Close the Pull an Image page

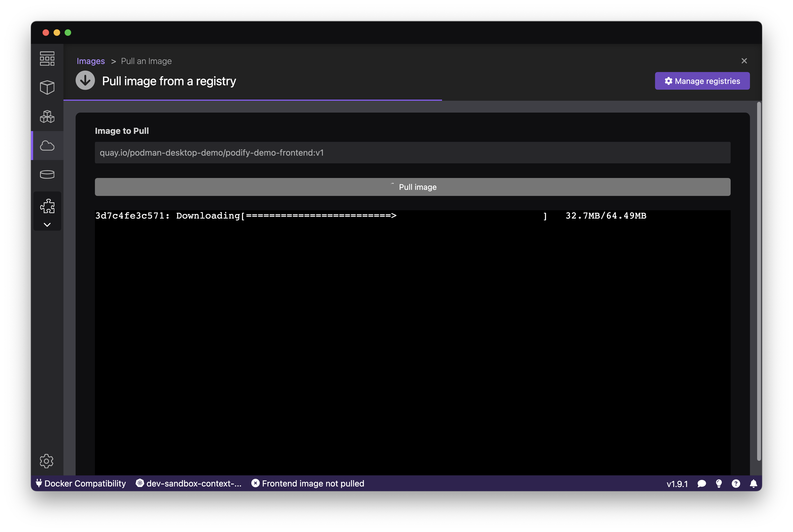click(744, 61)
